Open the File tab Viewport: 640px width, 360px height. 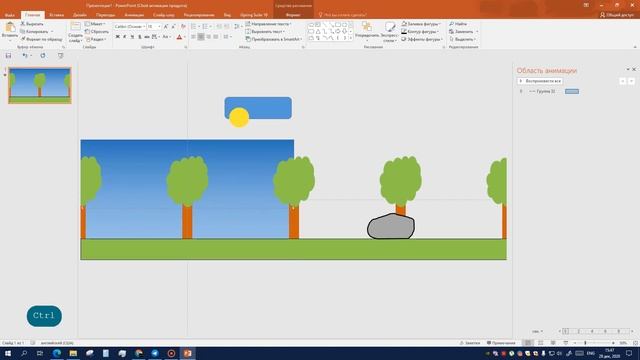[x=9, y=15]
